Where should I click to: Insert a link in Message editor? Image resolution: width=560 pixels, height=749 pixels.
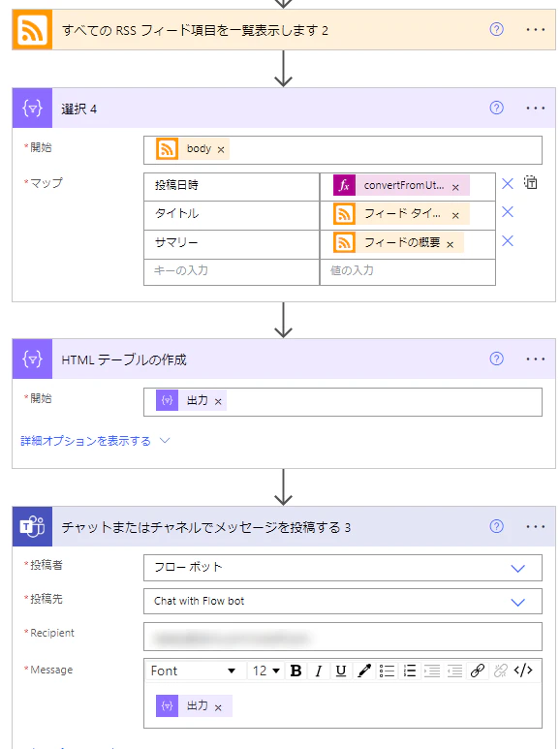(478, 671)
